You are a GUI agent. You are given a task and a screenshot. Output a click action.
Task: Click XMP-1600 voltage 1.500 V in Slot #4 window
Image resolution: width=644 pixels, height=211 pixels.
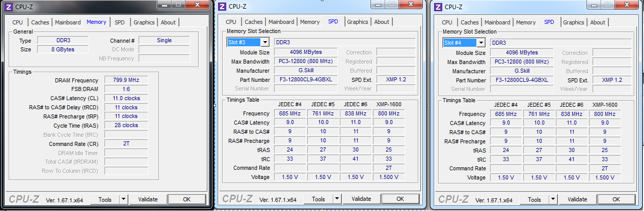pos(604,178)
